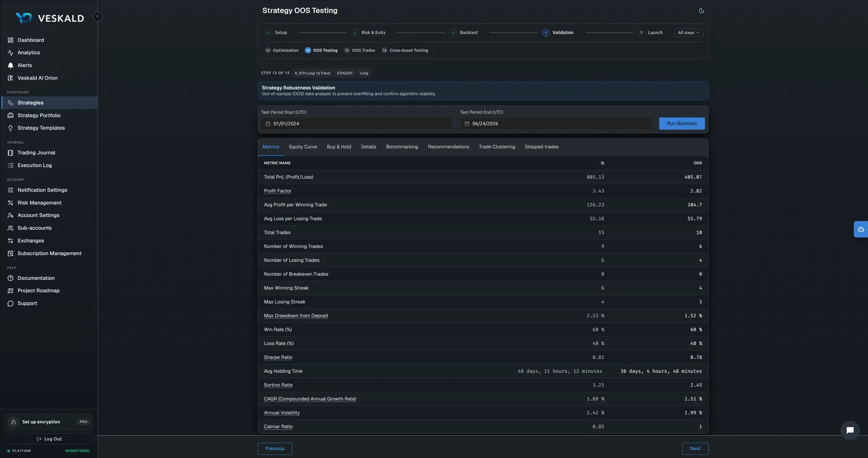Click the K_ETH Long 1d Trend tag

(312, 73)
